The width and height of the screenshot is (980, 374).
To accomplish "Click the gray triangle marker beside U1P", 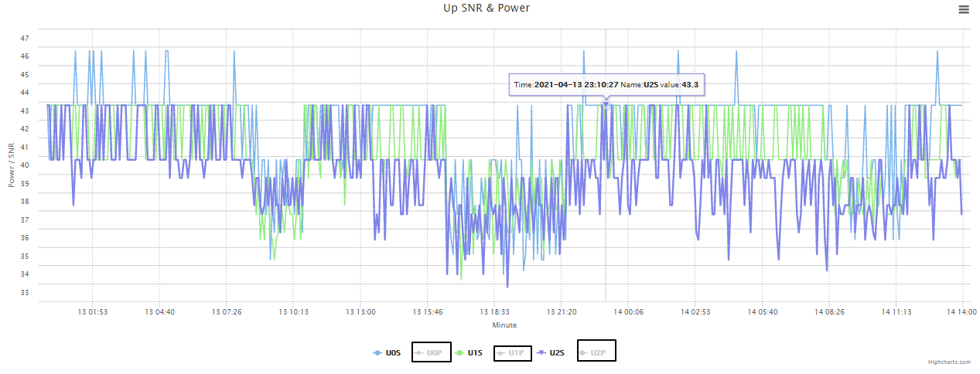I will [500, 353].
